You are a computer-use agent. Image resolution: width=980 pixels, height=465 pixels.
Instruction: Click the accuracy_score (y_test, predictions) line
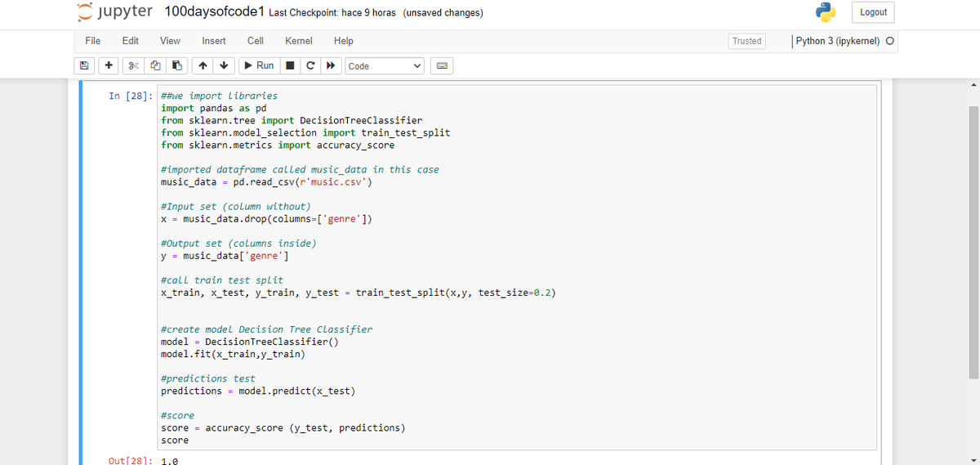[283, 427]
